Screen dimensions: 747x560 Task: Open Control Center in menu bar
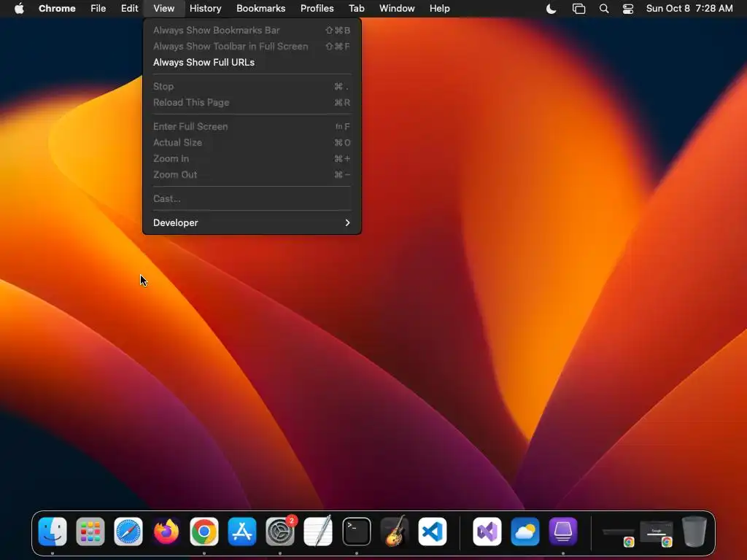[x=628, y=8]
